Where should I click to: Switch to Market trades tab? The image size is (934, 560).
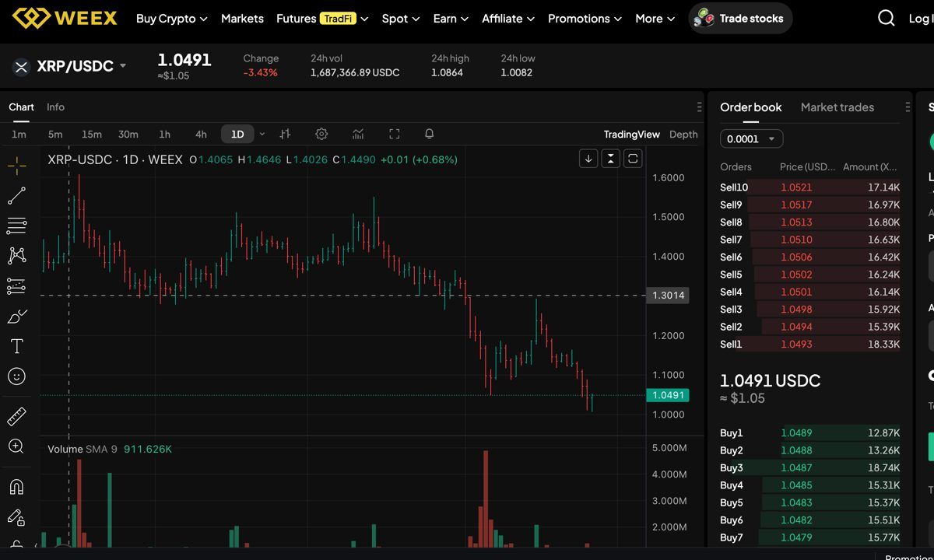click(x=837, y=107)
